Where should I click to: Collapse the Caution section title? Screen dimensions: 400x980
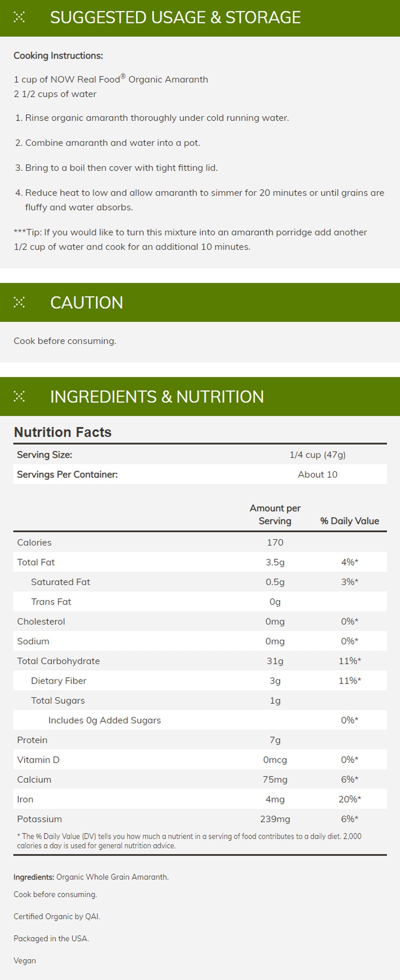[86, 303]
